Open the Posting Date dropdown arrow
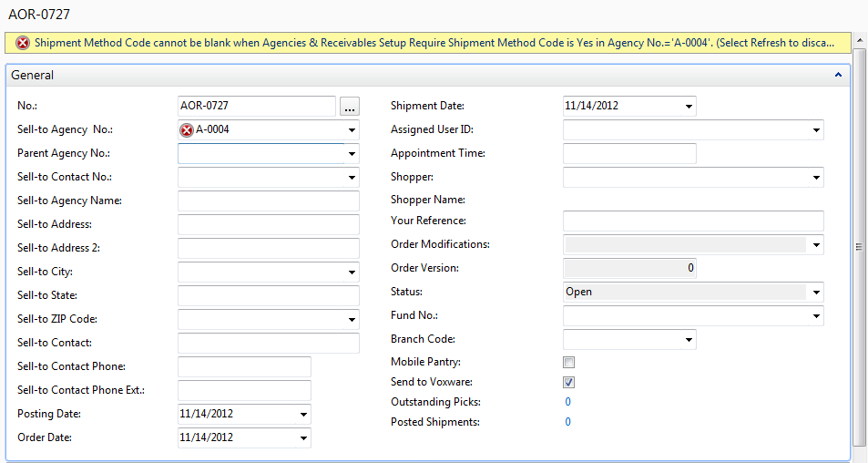Image resolution: width=868 pixels, height=463 pixels. [303, 415]
